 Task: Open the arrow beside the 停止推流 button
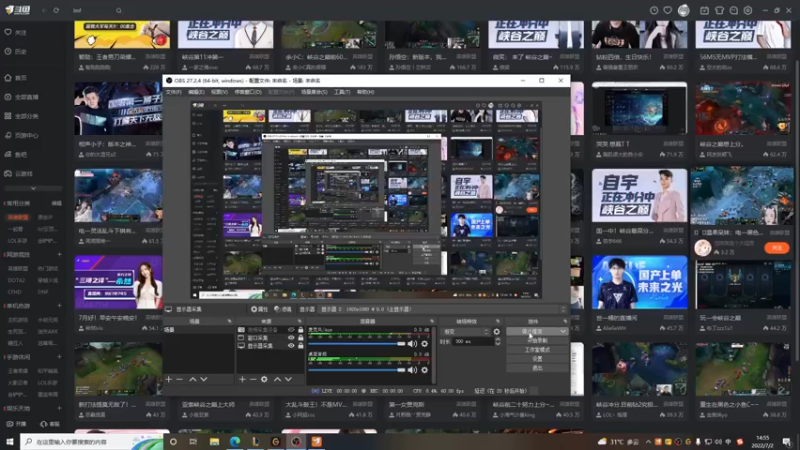tap(563, 332)
